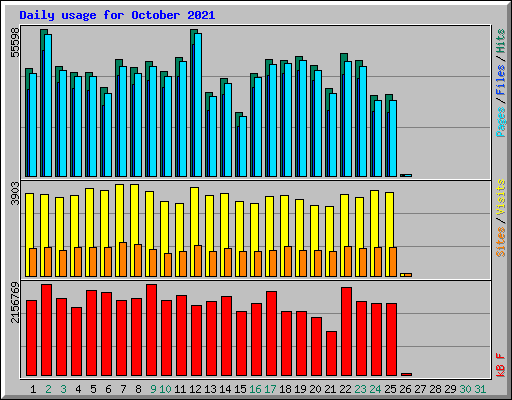The width and height of the screenshot is (512, 400).
Task: Click the day 22 cyan files bar
Action: (x=348, y=119)
